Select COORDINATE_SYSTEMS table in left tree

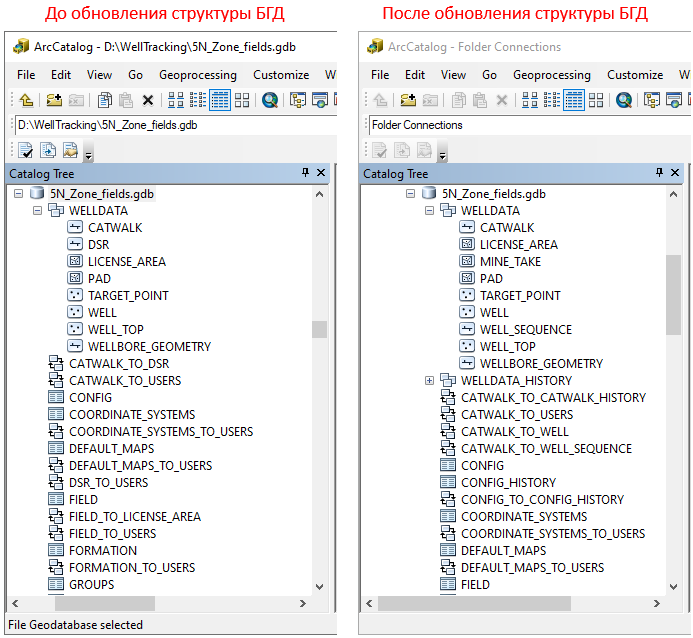pyautogui.click(x=132, y=415)
